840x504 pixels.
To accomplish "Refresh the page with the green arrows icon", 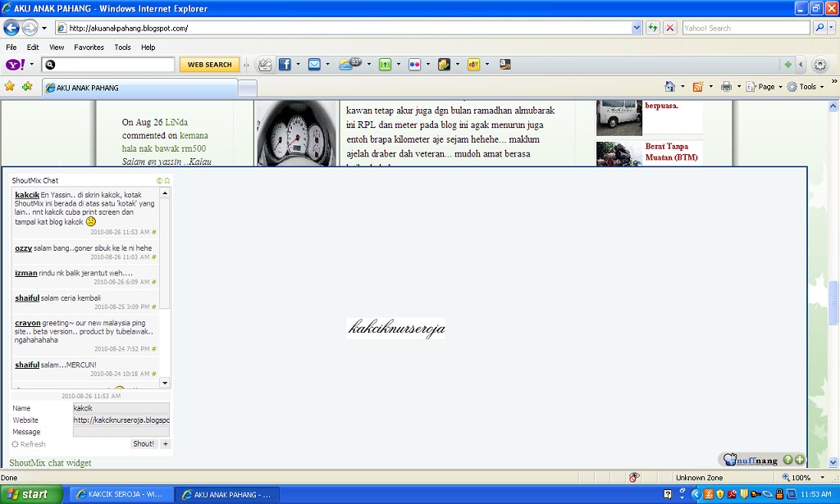I will click(x=652, y=28).
